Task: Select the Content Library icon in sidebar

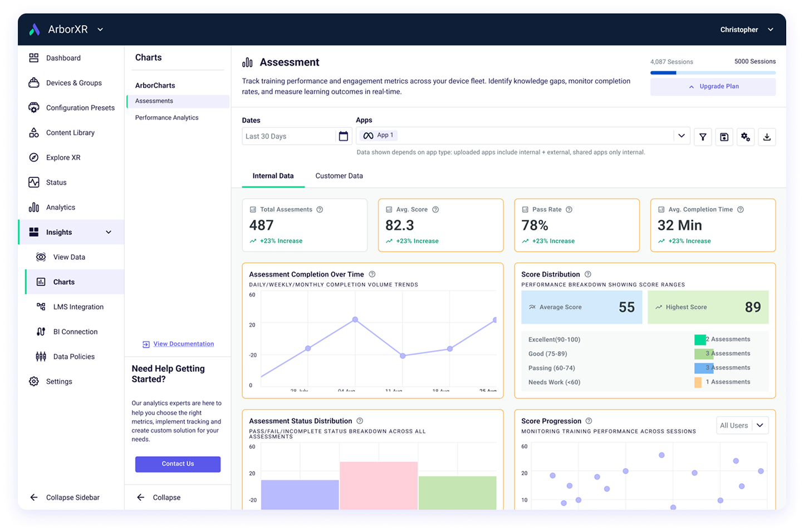Action: click(34, 132)
